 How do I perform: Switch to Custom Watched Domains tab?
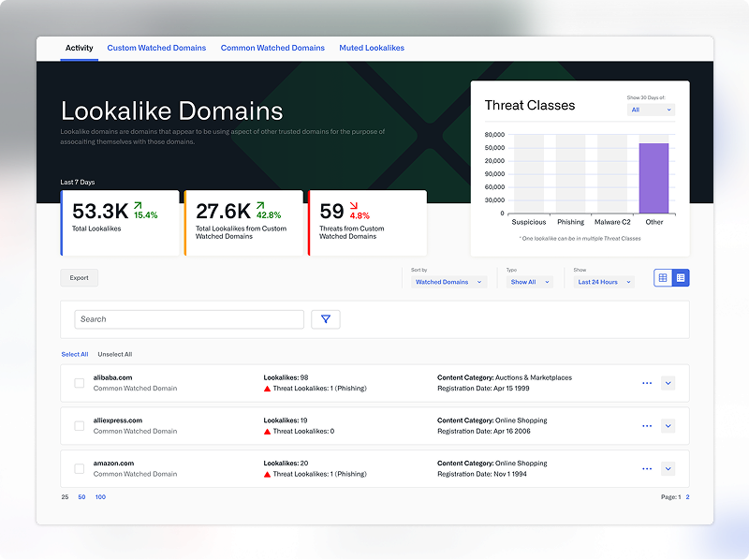(156, 48)
